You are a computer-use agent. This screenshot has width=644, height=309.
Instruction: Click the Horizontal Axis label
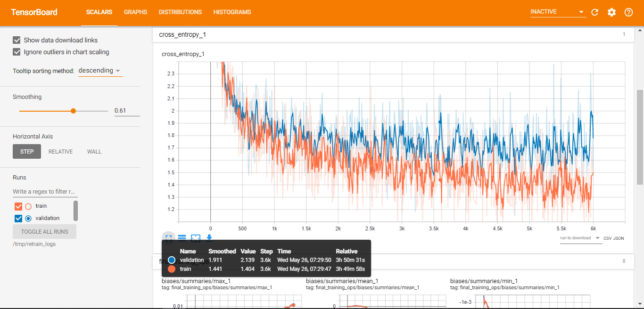coord(33,137)
